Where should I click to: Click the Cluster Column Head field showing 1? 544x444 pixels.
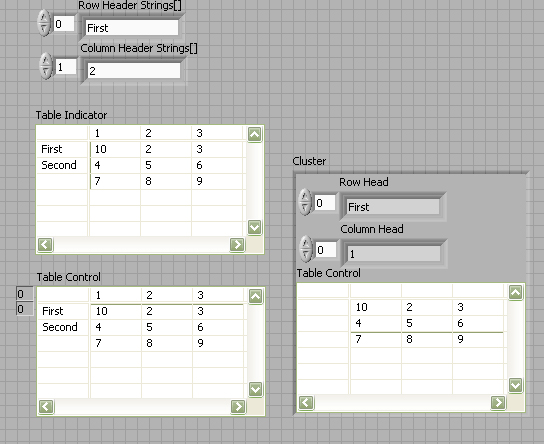(x=394, y=254)
